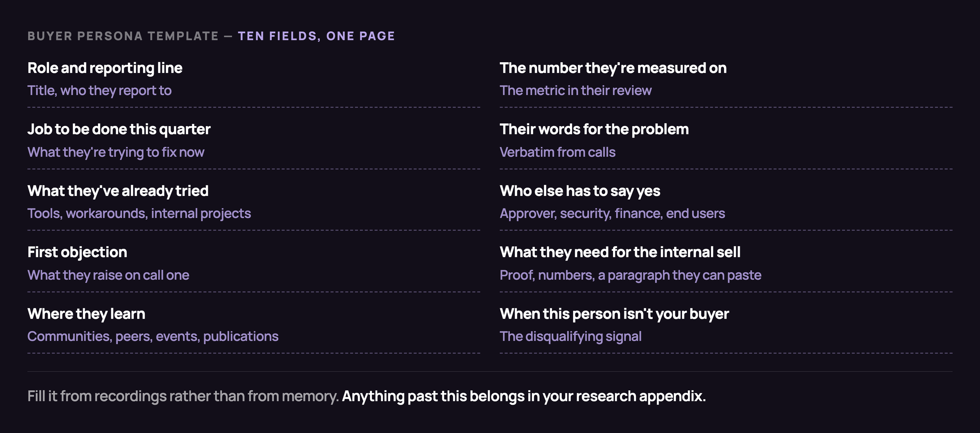The height and width of the screenshot is (433, 980).
Task: Click 'Who else has to say yes'
Action: pos(580,191)
